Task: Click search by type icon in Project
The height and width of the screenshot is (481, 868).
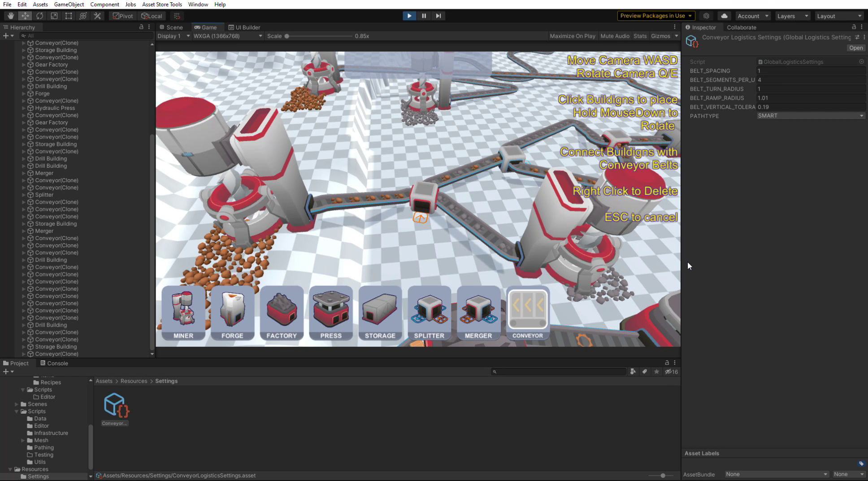Action: click(x=633, y=372)
